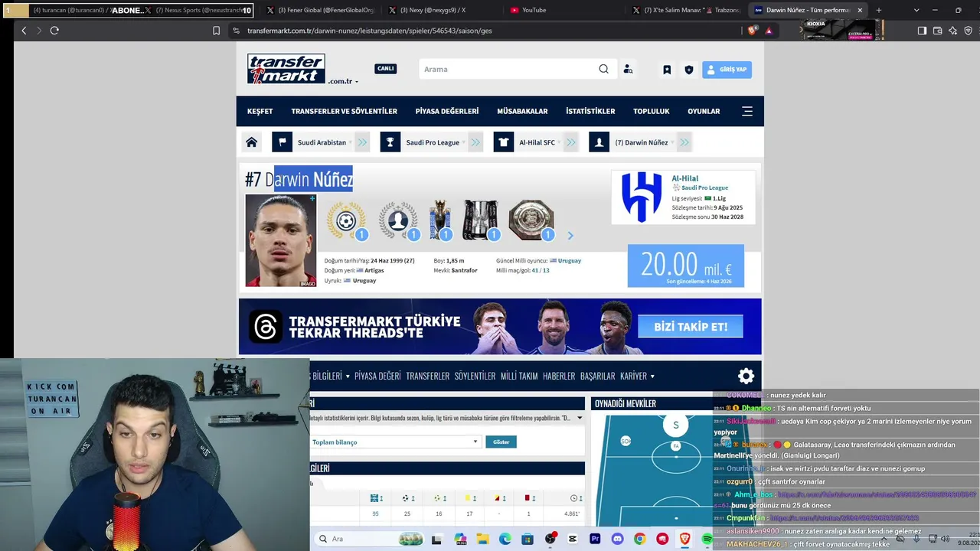Open the PİYASA DEĞERLERİ menu
Screen dimensions: 980x551
pos(447,111)
